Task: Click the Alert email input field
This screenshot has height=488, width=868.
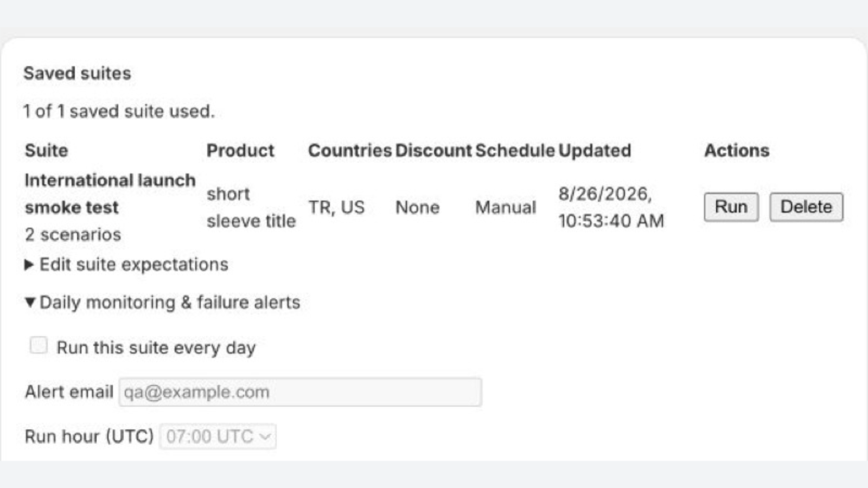Action: point(300,392)
